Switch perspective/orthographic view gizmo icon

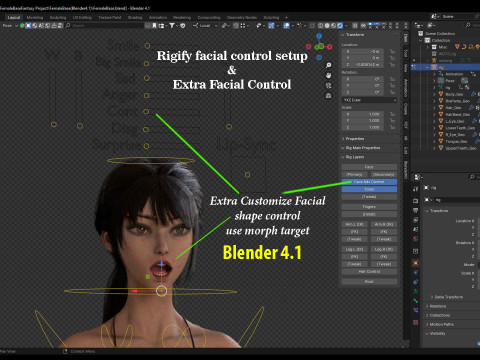coord(328,96)
